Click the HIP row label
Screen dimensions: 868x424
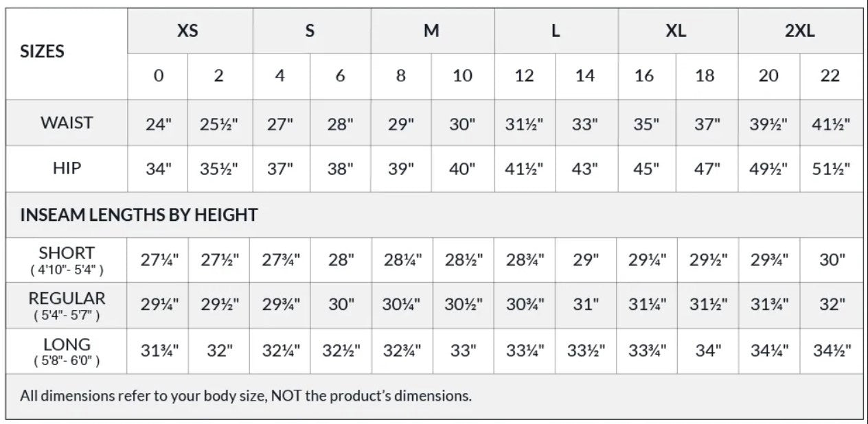(67, 168)
